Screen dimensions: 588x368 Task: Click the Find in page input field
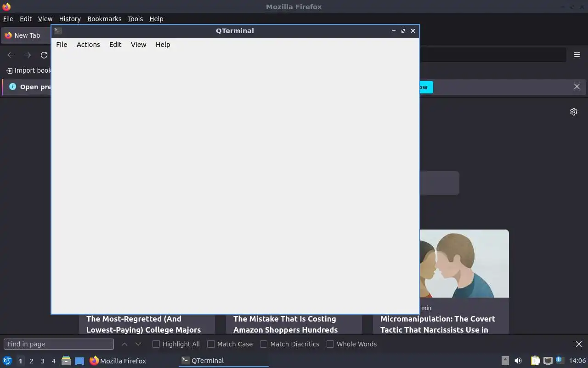(59, 344)
